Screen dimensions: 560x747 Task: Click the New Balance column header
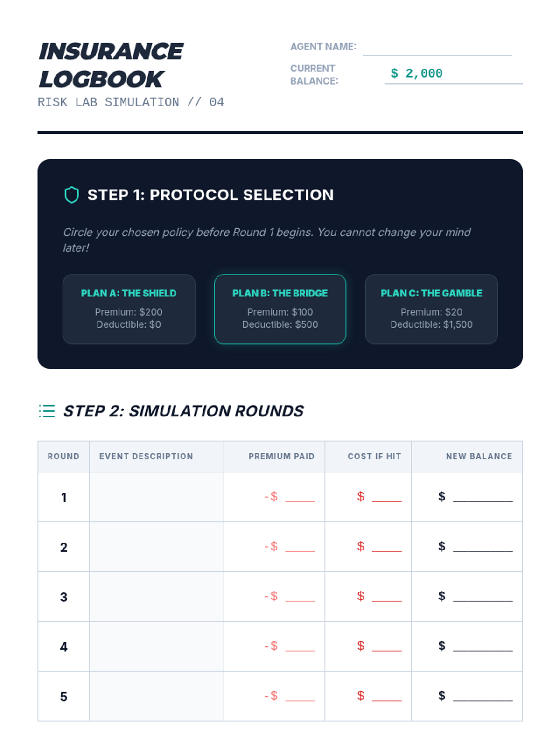(479, 457)
